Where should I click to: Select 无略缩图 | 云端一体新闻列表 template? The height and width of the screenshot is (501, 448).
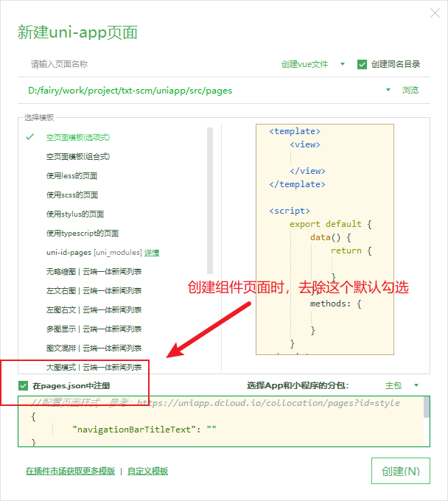[94, 272]
